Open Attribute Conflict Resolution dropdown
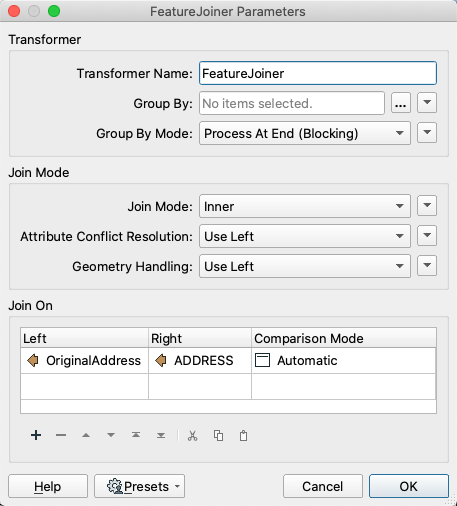The height and width of the screenshot is (506, 457). pyautogui.click(x=305, y=236)
